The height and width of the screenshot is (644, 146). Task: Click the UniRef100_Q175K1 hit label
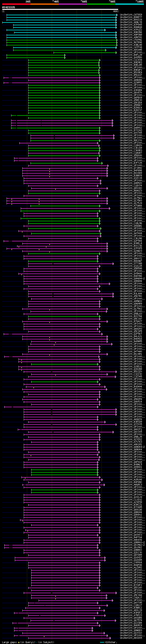pyautogui.click(x=131, y=198)
